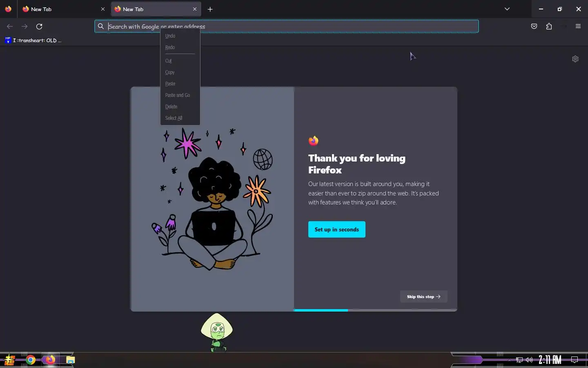The image size is (588, 368).
Task: Open the Extensions puzzle icon
Action: (549, 27)
